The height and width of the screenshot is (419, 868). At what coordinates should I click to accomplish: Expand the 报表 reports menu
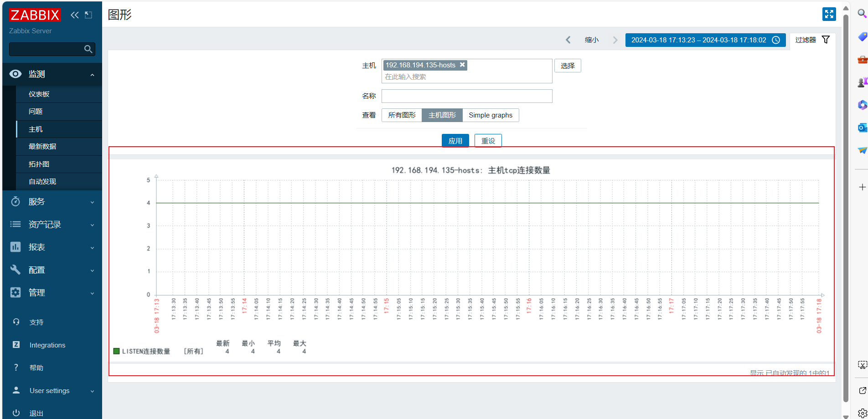coord(52,247)
